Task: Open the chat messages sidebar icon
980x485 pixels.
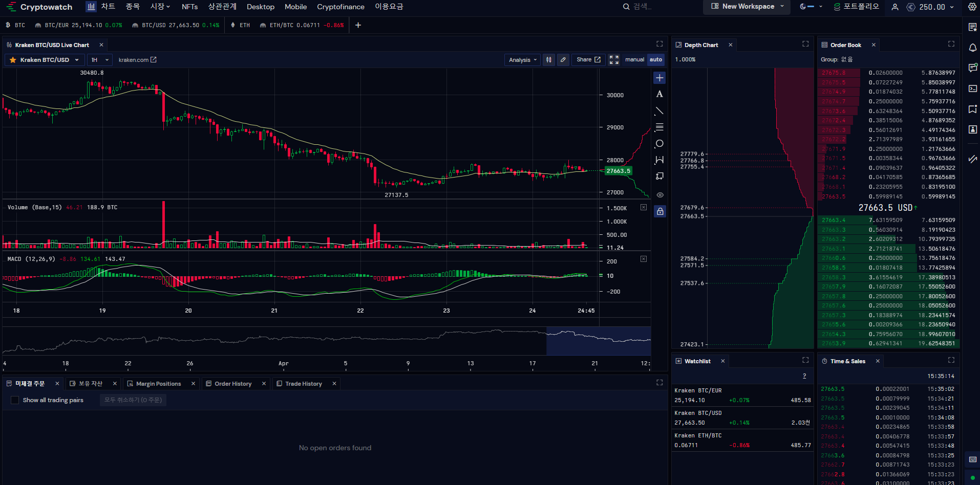Action: (973, 68)
